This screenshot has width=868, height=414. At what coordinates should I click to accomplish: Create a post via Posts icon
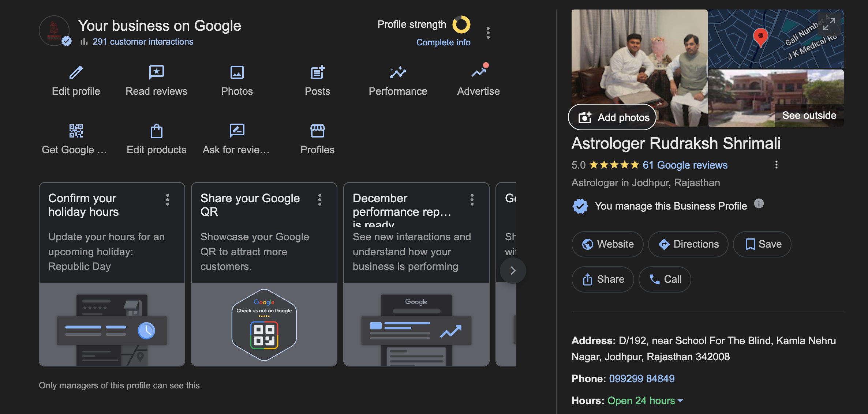[x=317, y=72]
